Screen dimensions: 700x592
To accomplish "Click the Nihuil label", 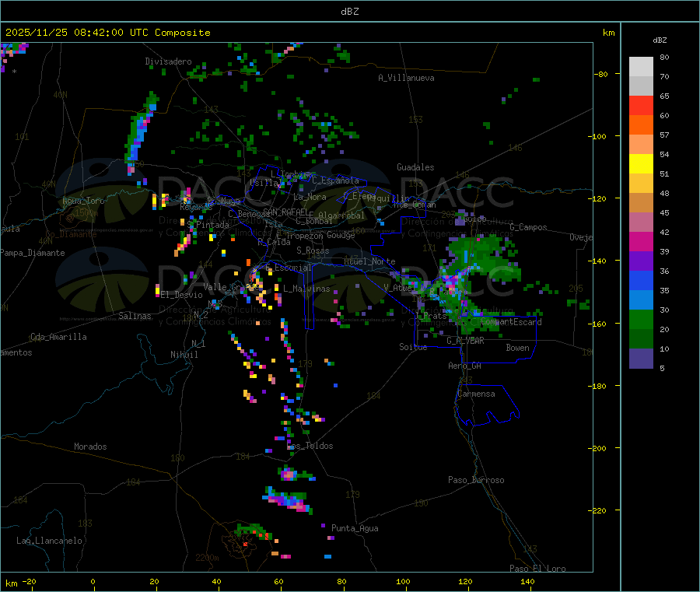I will tap(184, 355).
